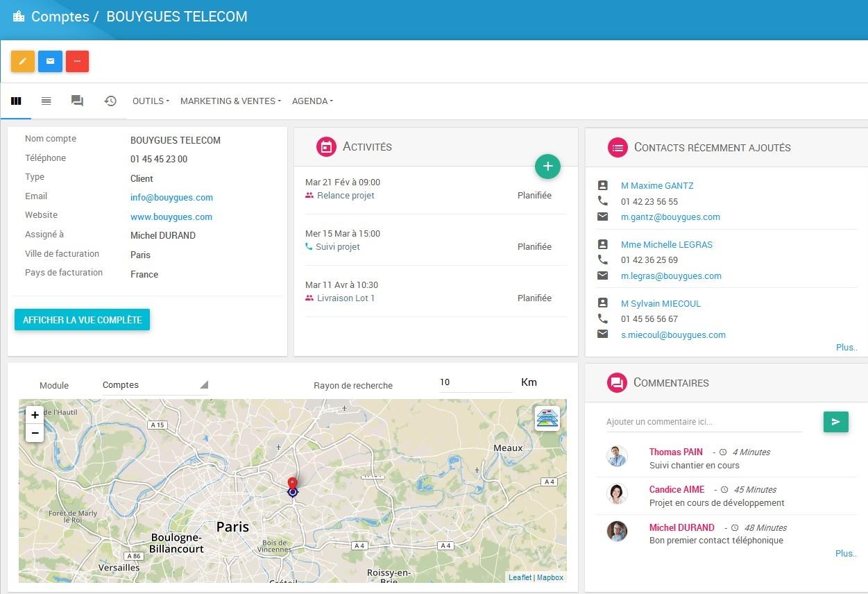Screen dimensions: 868x594
Task: Open the Leaflet attribution link
Action: pos(520,577)
